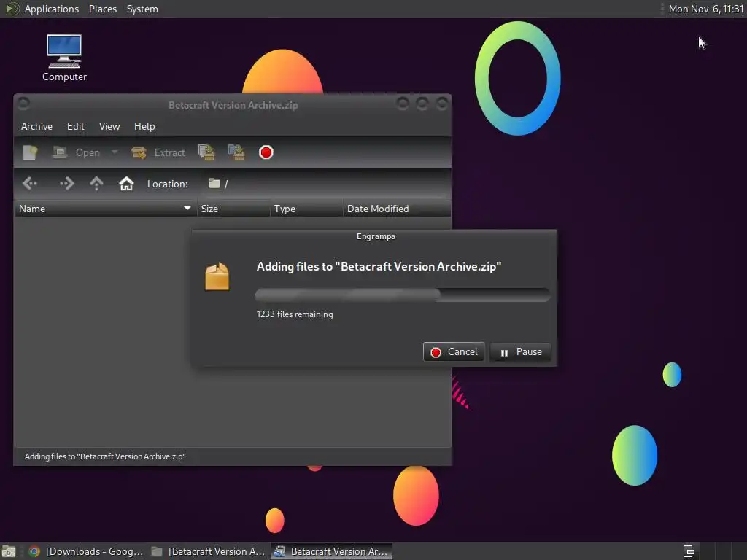Click the dialog heading Adding files text

tap(379, 267)
